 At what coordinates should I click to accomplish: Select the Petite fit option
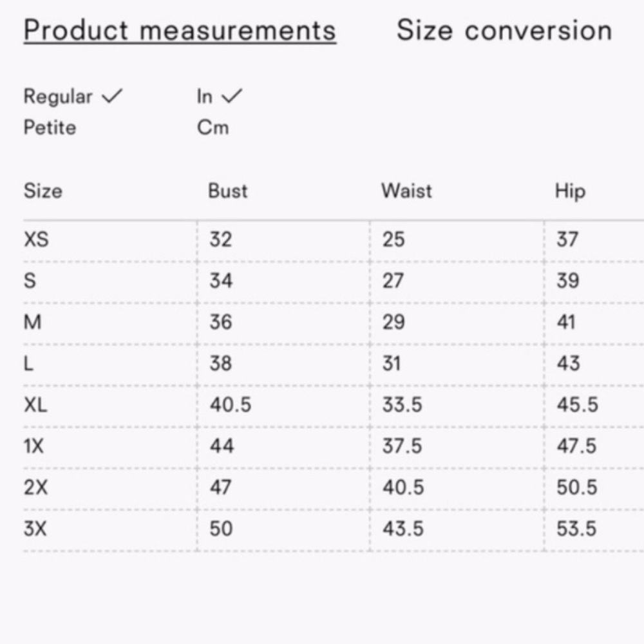coord(50,128)
